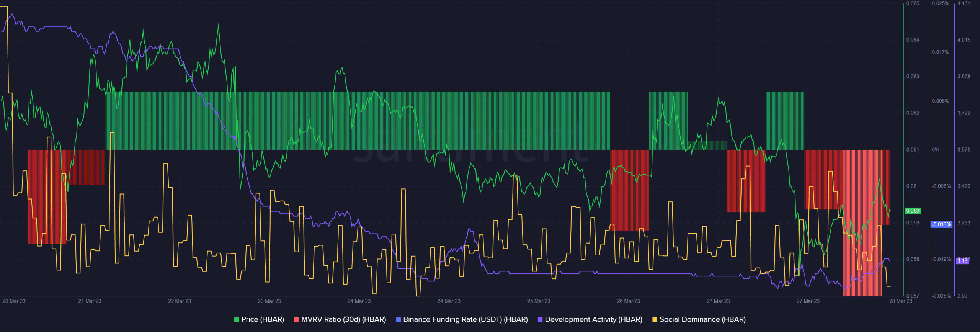This screenshot has width=980, height=332.
Task: Click the 21 Mar 23 date label
Action: [90, 301]
